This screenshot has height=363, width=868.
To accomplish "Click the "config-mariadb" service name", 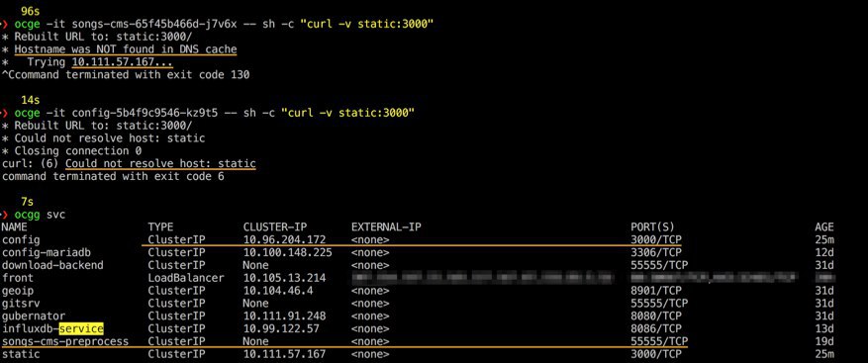I will pyautogui.click(x=47, y=252).
